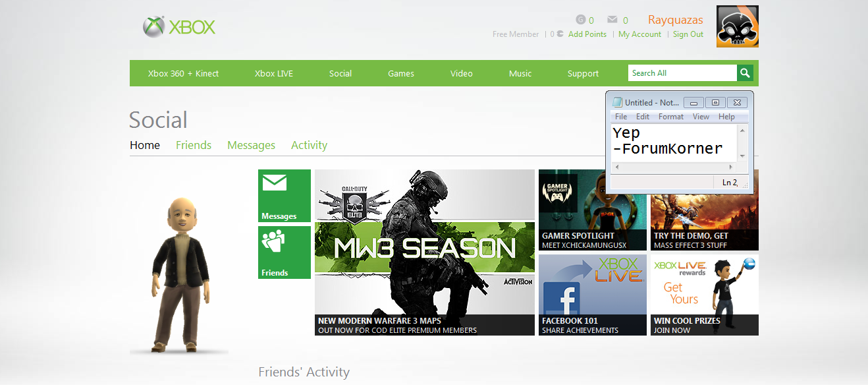Click the Add Points link
This screenshot has width=868, height=385.
[x=587, y=34]
